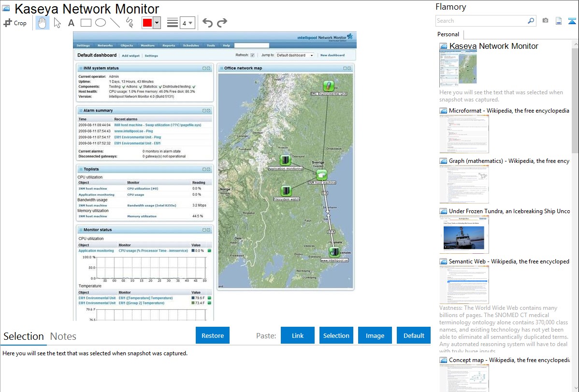
Task: Open the line width dropdown
Action: tap(188, 23)
